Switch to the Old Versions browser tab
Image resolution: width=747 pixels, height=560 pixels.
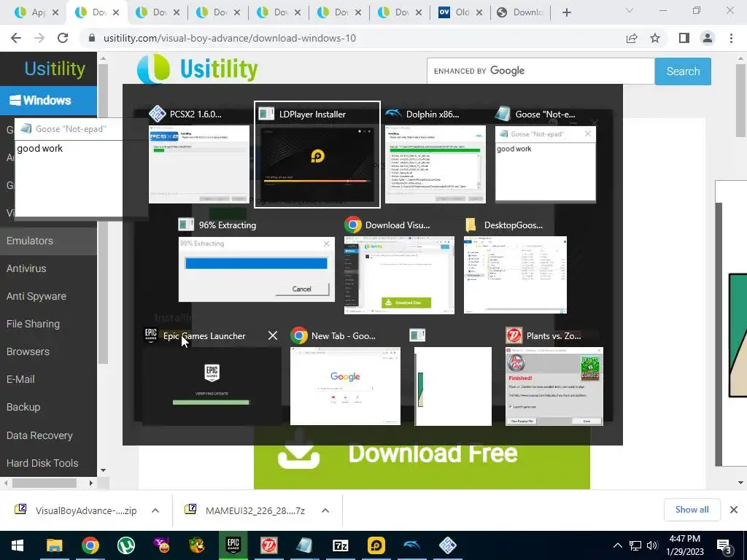tap(460, 12)
